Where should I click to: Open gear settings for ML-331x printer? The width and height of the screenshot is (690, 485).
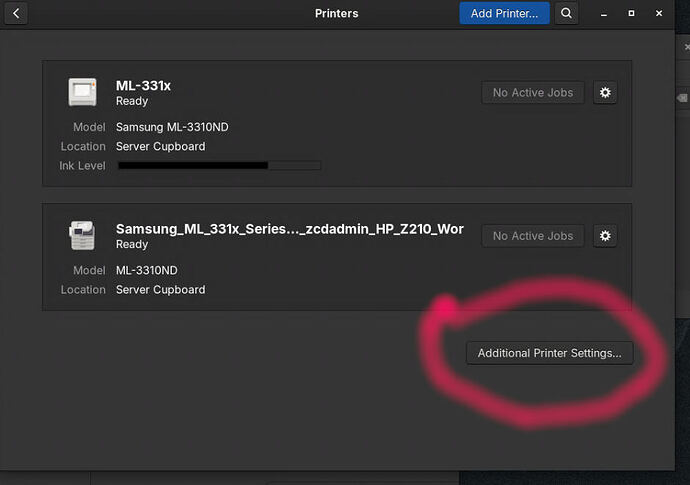(604, 92)
